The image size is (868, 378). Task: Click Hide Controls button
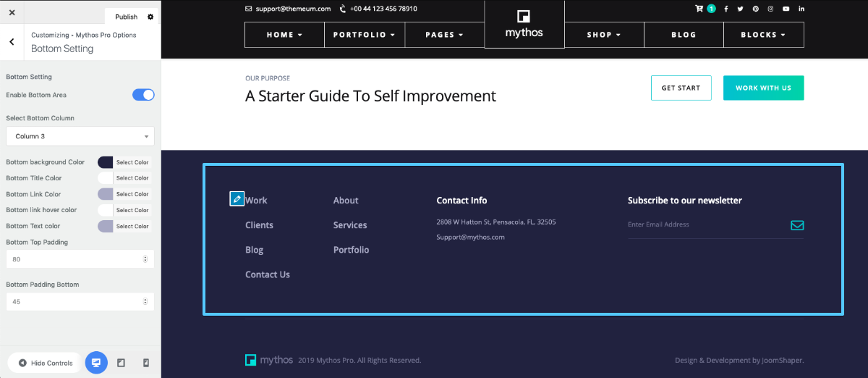tap(45, 363)
